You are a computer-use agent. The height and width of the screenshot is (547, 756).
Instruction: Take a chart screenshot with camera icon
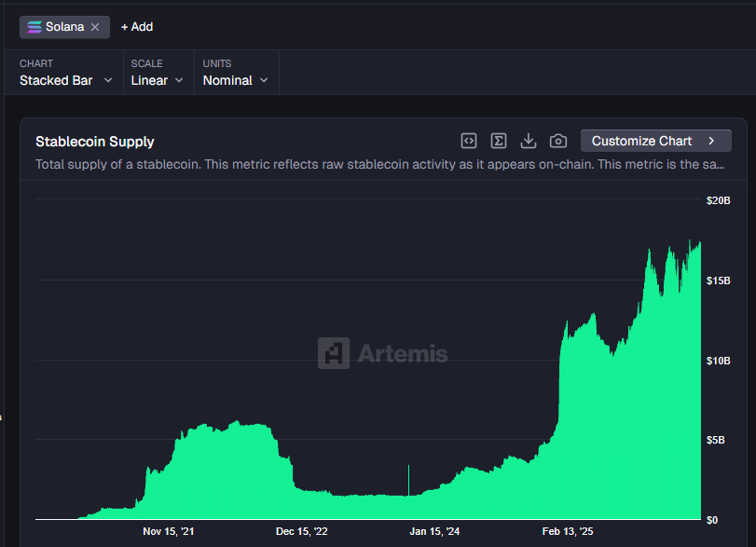(558, 141)
